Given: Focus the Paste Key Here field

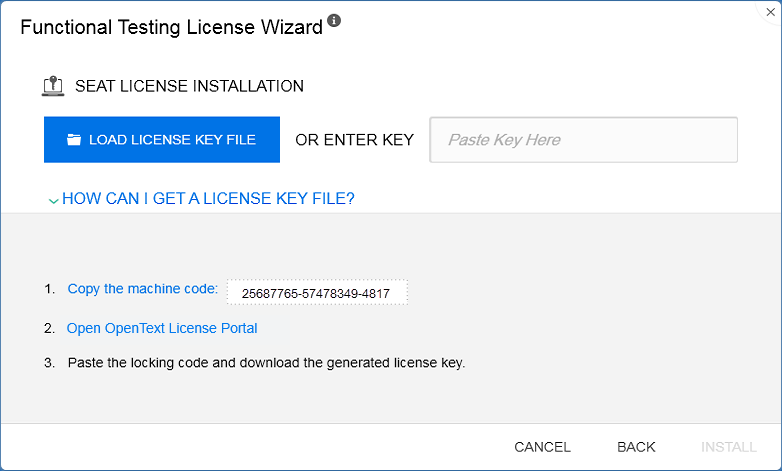Looking at the screenshot, I should pyautogui.click(x=583, y=140).
